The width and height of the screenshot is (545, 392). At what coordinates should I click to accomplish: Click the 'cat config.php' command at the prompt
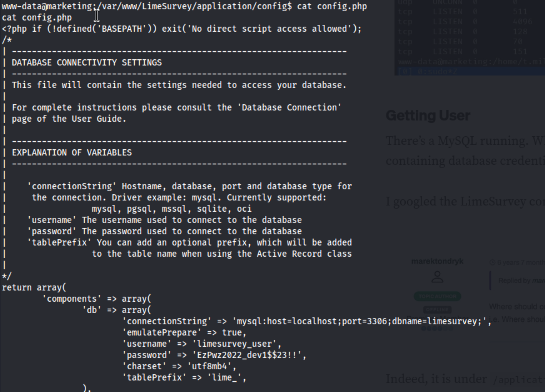[332, 6]
